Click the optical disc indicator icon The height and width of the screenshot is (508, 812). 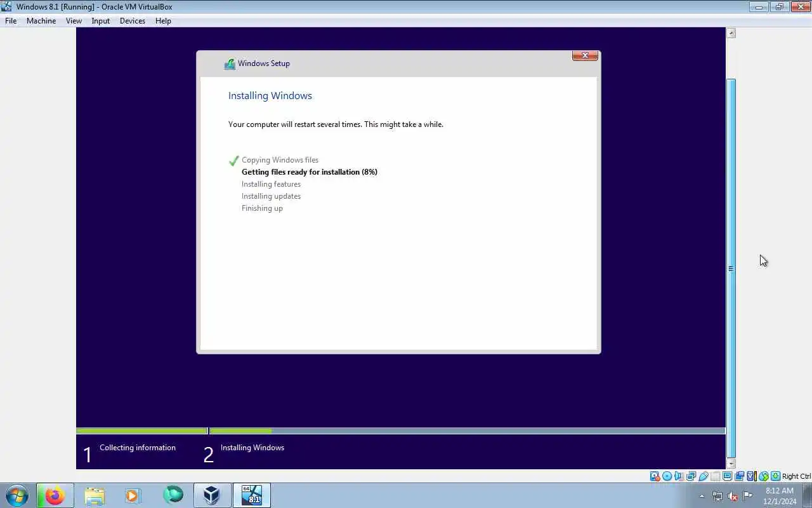click(x=667, y=476)
